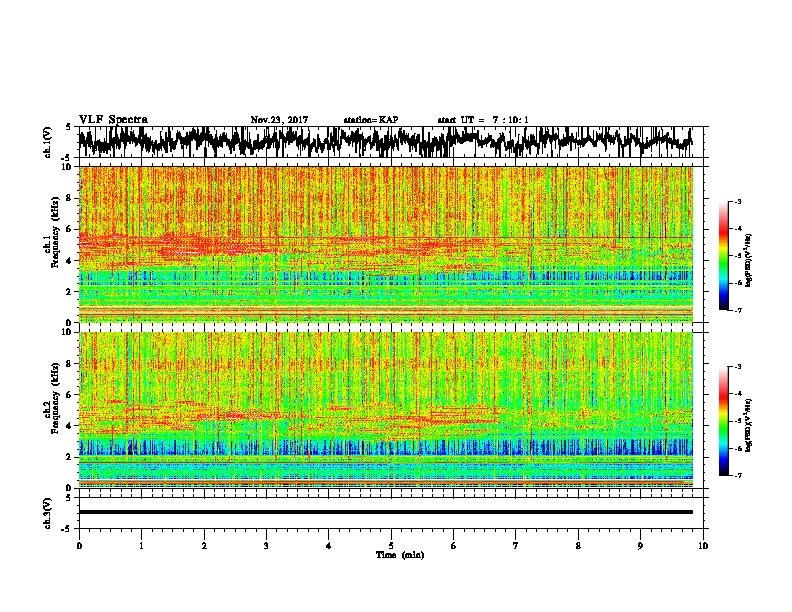Image resolution: width=792 pixels, height=612 pixels.
Task: Click the "4" tick on the Time axis
Action: tap(328, 546)
